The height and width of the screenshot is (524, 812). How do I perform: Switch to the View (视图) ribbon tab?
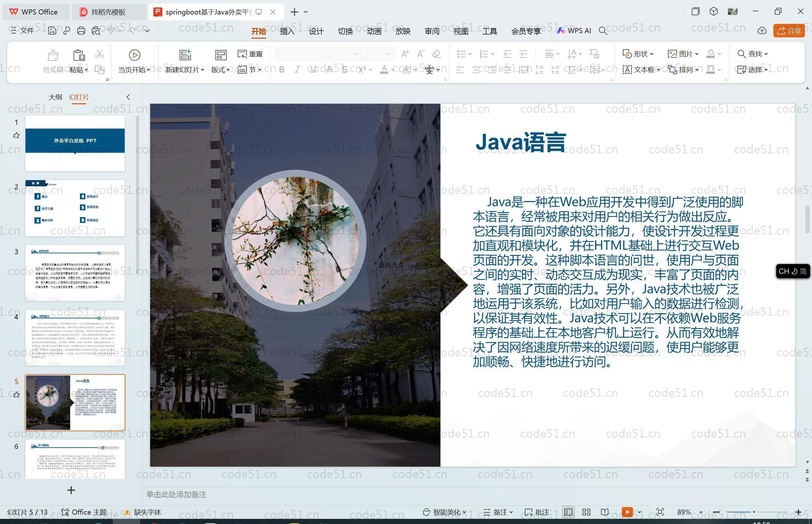460,31
